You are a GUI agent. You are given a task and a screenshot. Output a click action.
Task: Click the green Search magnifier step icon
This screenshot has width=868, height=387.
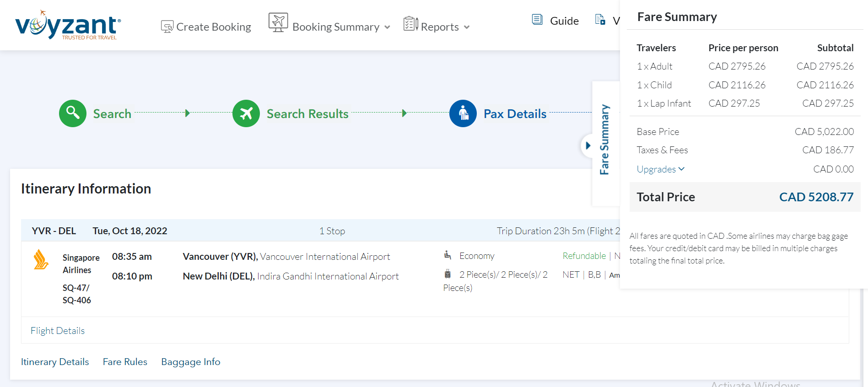[73, 113]
